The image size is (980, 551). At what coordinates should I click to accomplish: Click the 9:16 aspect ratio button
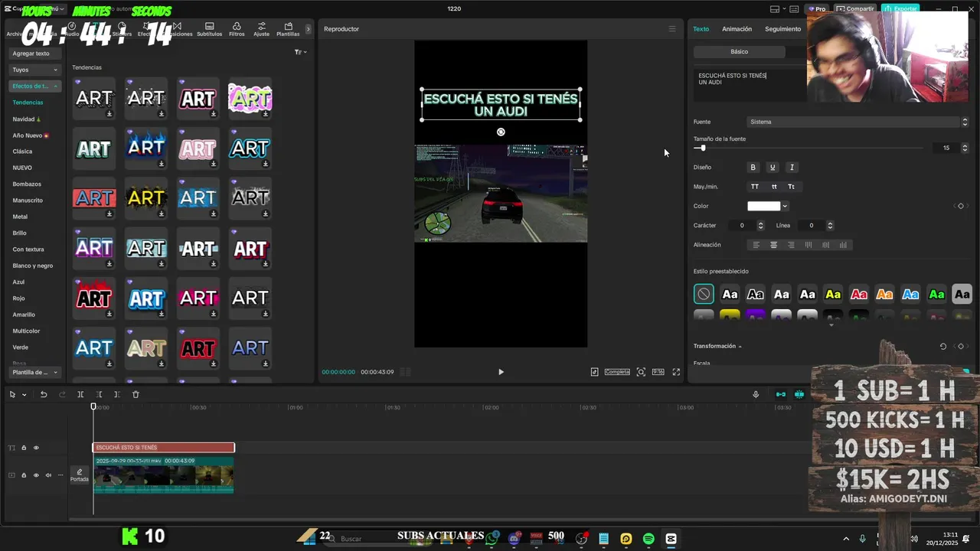658,372
